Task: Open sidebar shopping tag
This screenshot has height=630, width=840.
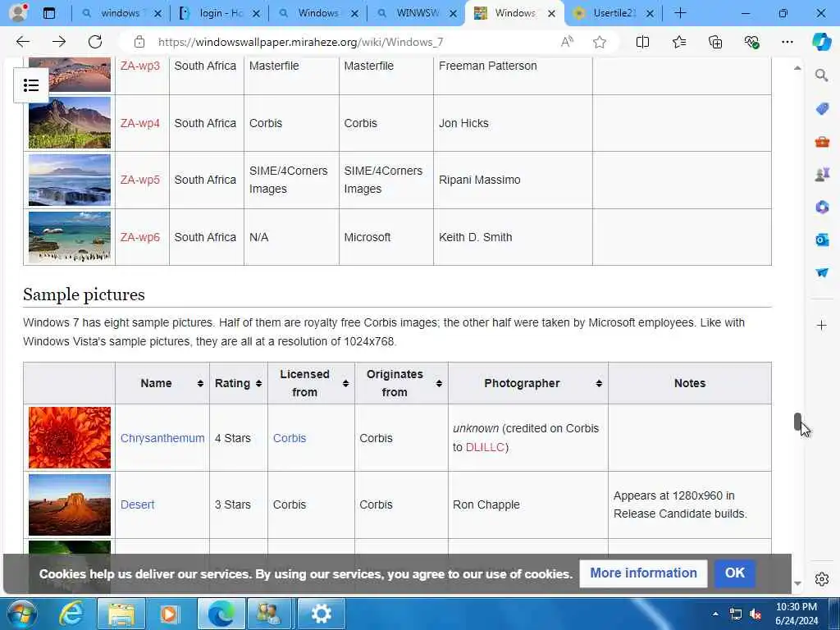Action: [x=822, y=109]
